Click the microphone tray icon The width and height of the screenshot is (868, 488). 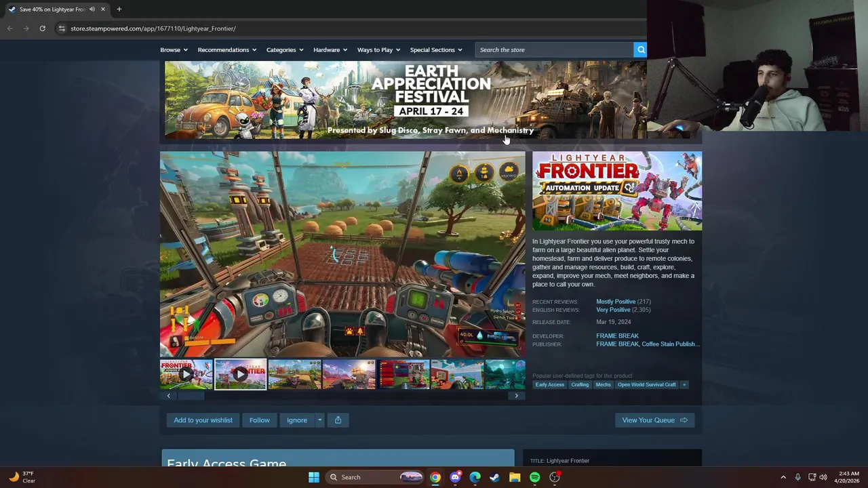coord(797,477)
